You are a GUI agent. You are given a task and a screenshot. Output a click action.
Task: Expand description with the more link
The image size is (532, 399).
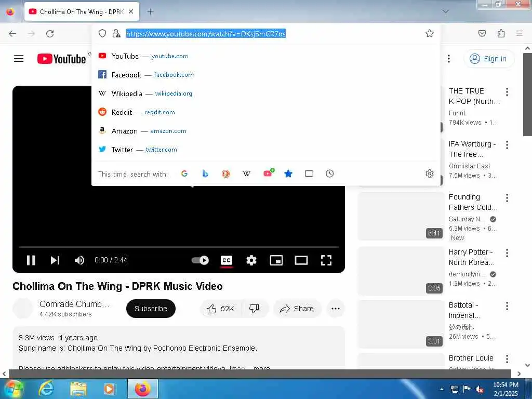tap(262, 368)
